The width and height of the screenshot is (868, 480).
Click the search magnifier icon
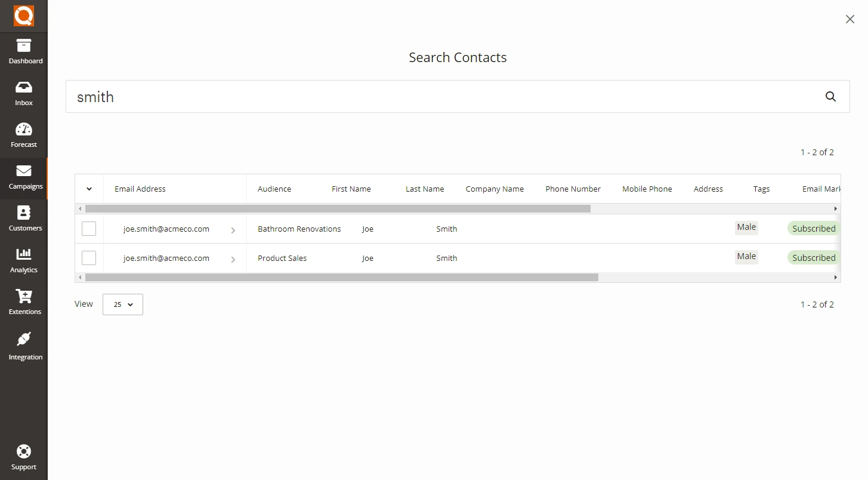830,97
